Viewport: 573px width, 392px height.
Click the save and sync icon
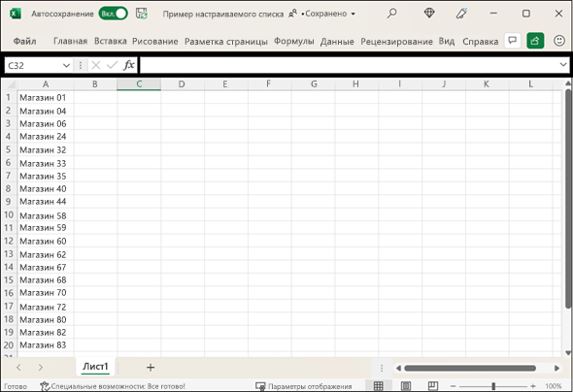coord(142,14)
